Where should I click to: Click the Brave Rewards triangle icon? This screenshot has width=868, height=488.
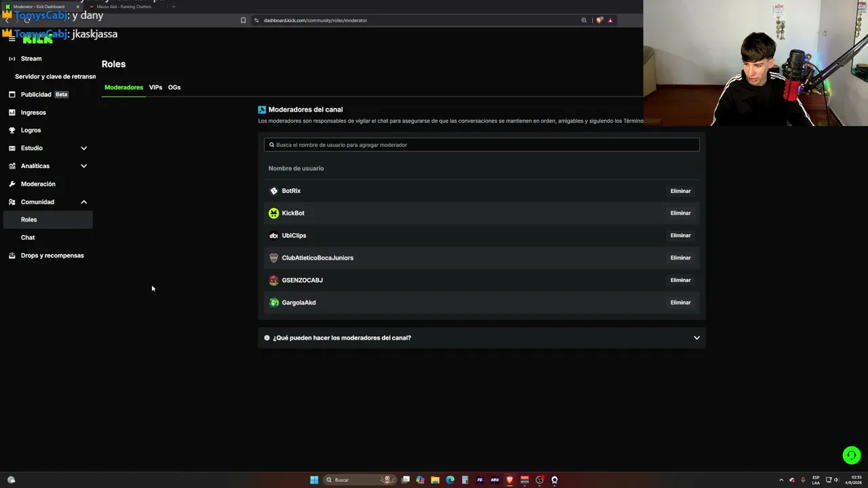[x=610, y=20]
